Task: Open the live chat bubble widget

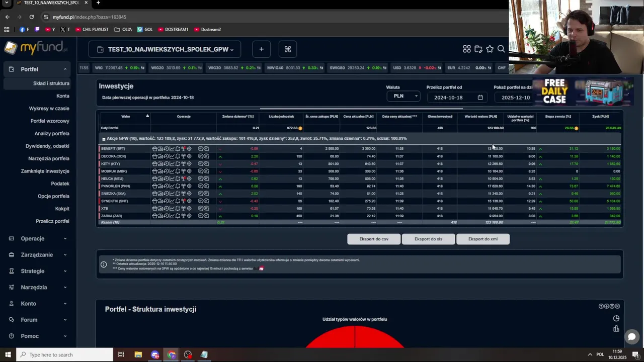Action: tap(631, 336)
